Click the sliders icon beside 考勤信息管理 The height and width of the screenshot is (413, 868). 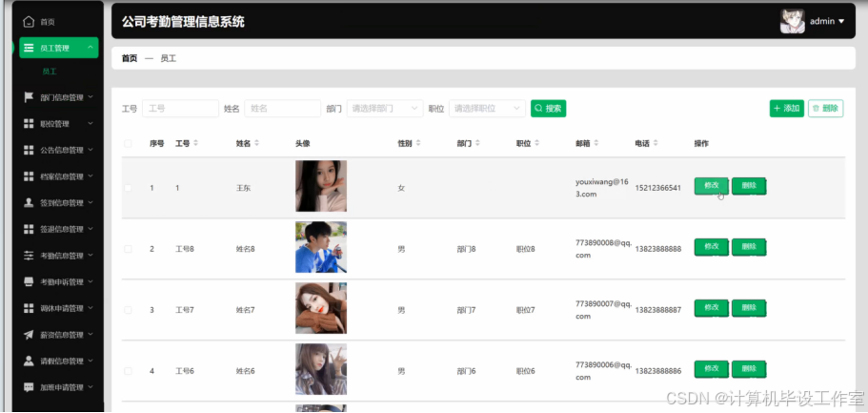(x=29, y=256)
